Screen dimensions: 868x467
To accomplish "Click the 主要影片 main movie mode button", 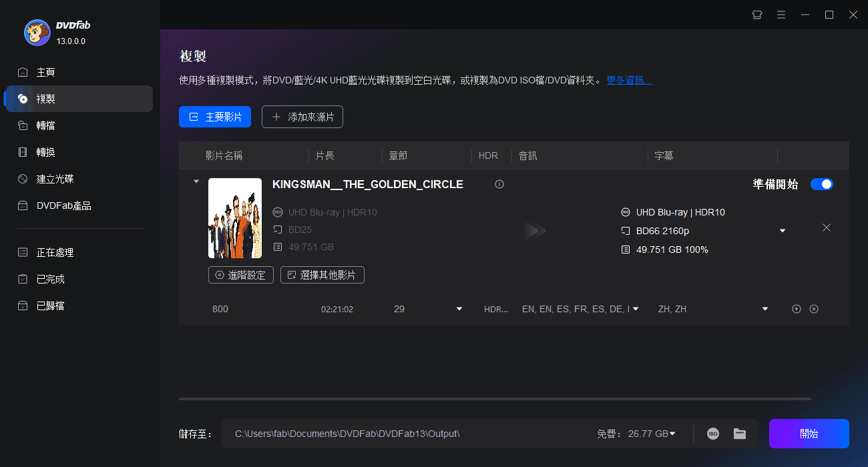I will point(215,117).
